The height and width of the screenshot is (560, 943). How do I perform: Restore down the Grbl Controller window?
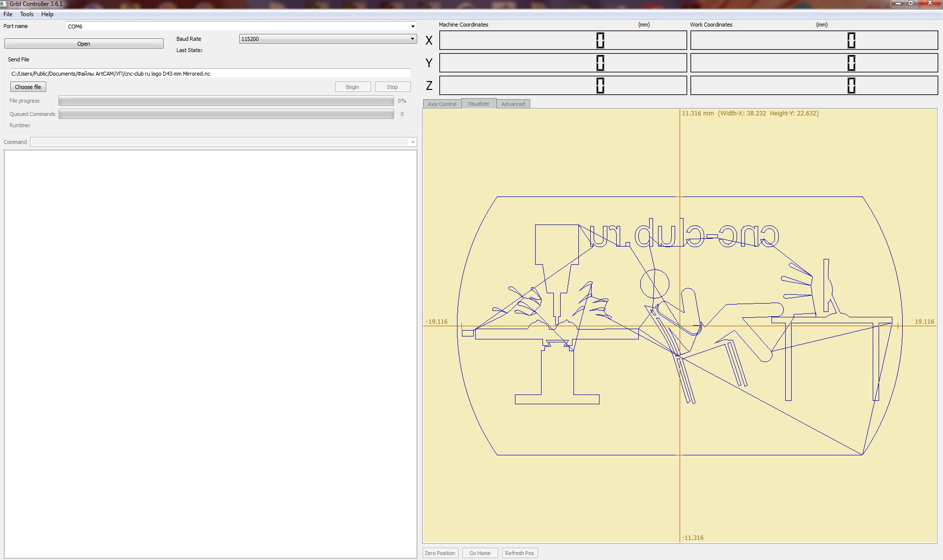click(911, 3)
